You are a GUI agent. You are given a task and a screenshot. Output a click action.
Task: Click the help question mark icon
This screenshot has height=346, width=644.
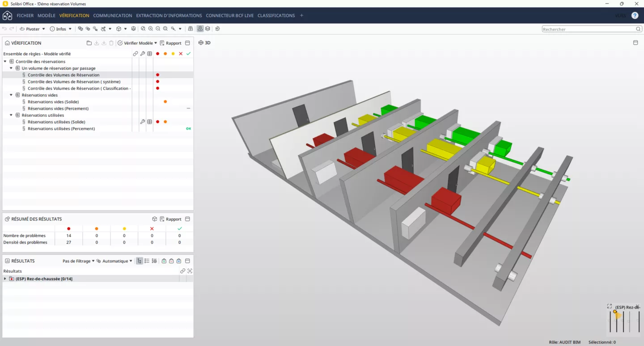[x=635, y=15]
